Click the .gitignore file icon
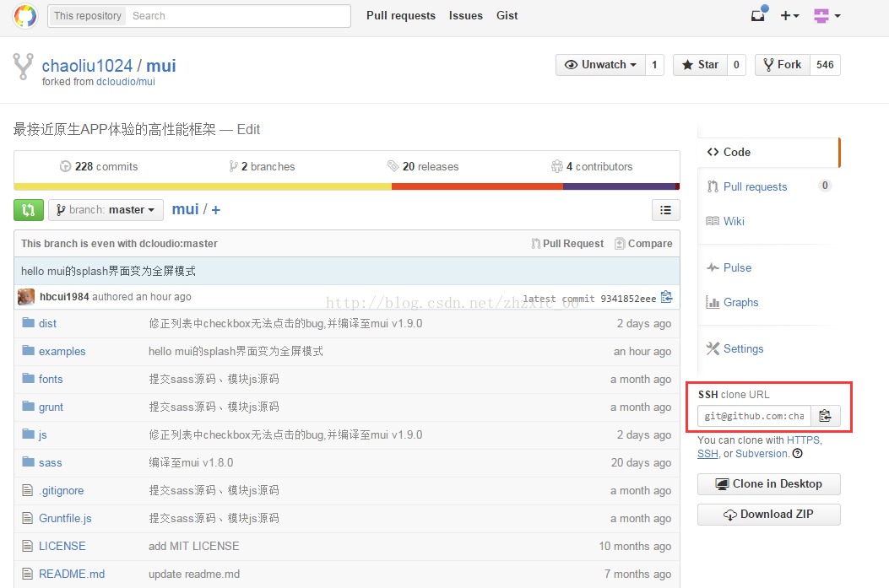This screenshot has height=588, width=889. click(27, 490)
